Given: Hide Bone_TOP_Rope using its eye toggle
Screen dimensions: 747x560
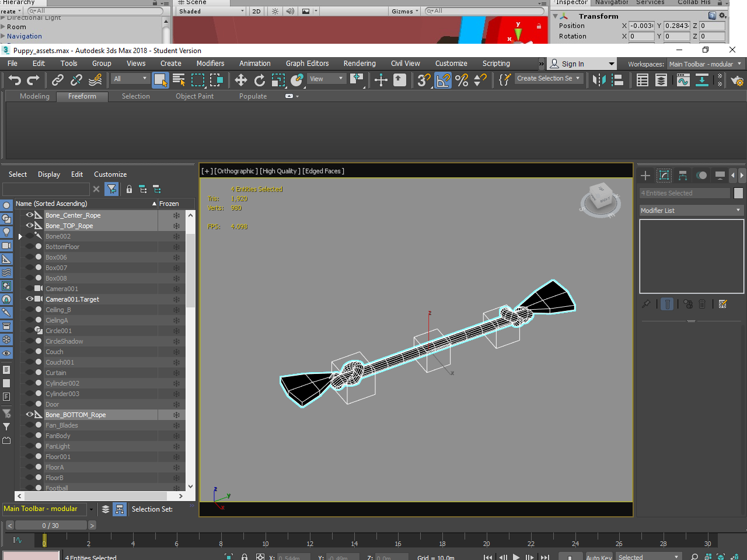Looking at the screenshot, I should (31, 226).
